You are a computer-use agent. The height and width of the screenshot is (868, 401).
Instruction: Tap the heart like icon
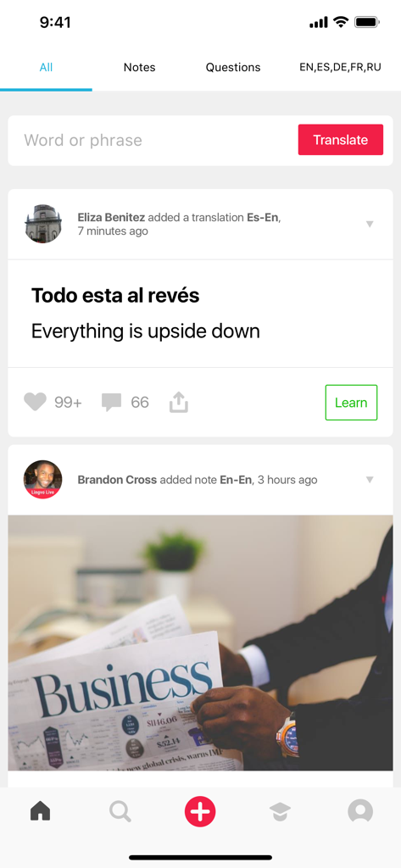35,402
